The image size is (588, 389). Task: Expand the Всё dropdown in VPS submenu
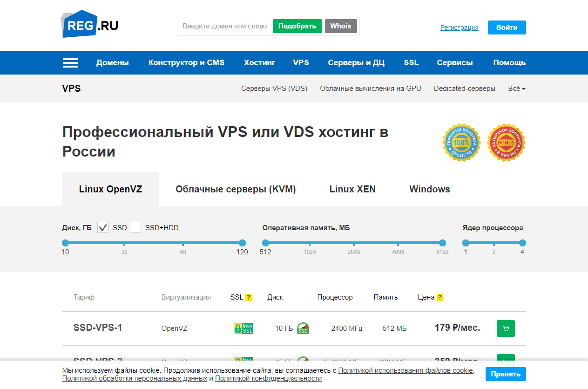(516, 89)
